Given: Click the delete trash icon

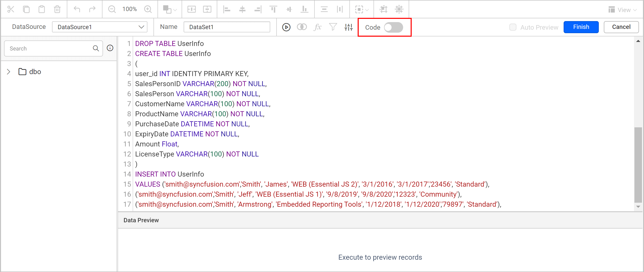Looking at the screenshot, I should [57, 9].
